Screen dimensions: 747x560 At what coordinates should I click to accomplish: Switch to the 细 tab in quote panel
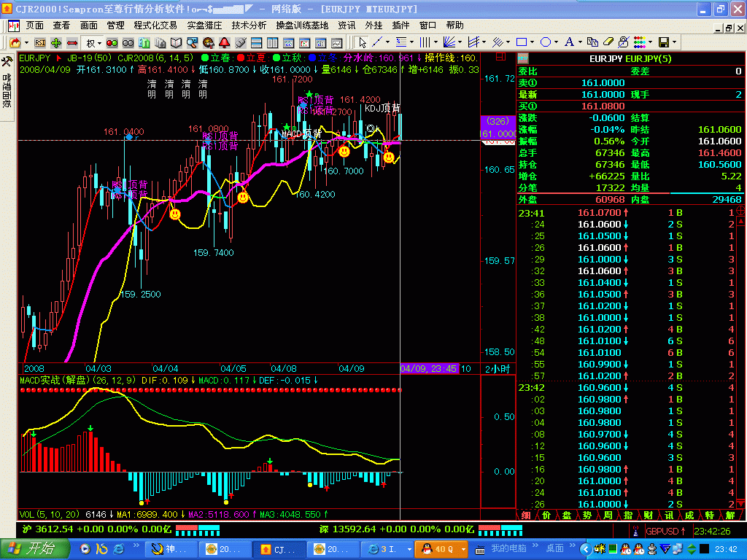526,516
